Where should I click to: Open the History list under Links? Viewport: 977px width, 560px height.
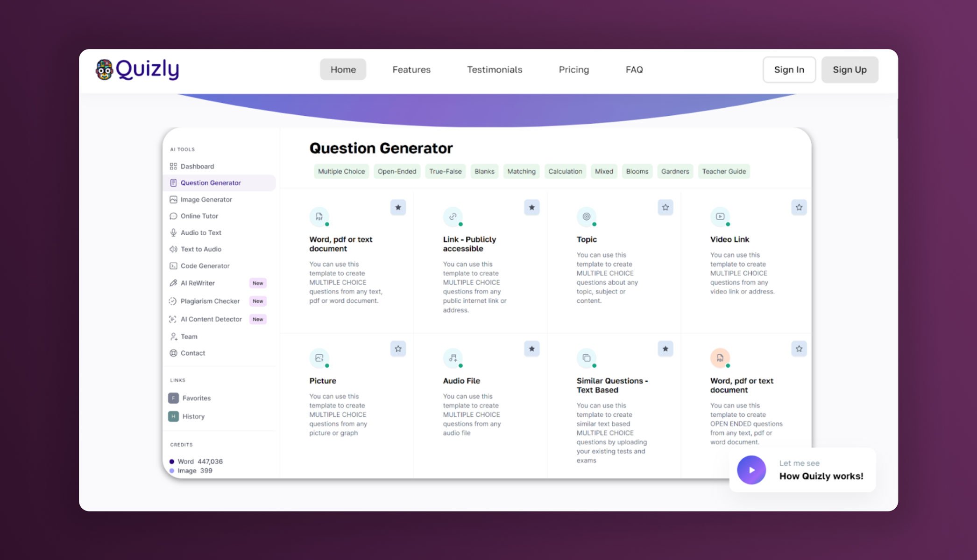[193, 416]
